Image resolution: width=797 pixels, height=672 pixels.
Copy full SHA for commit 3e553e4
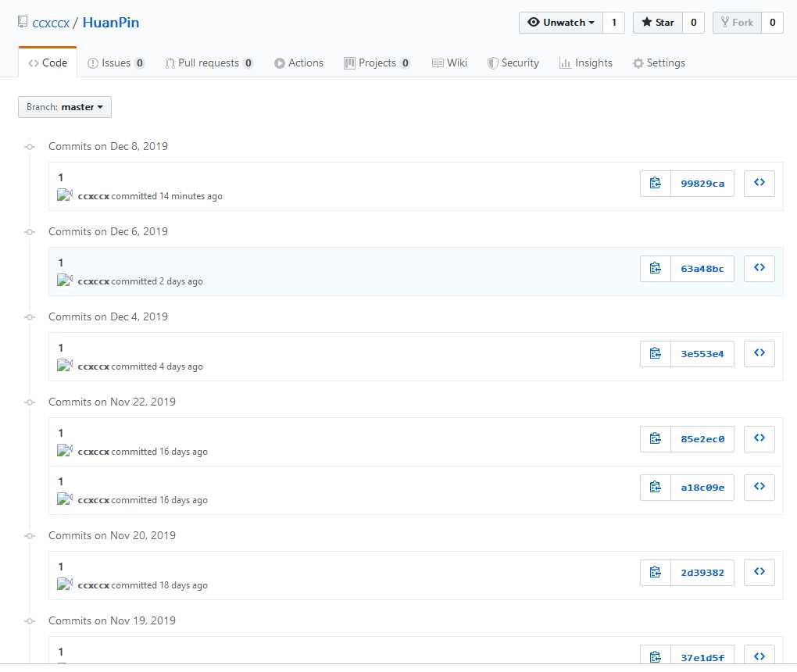(x=655, y=354)
